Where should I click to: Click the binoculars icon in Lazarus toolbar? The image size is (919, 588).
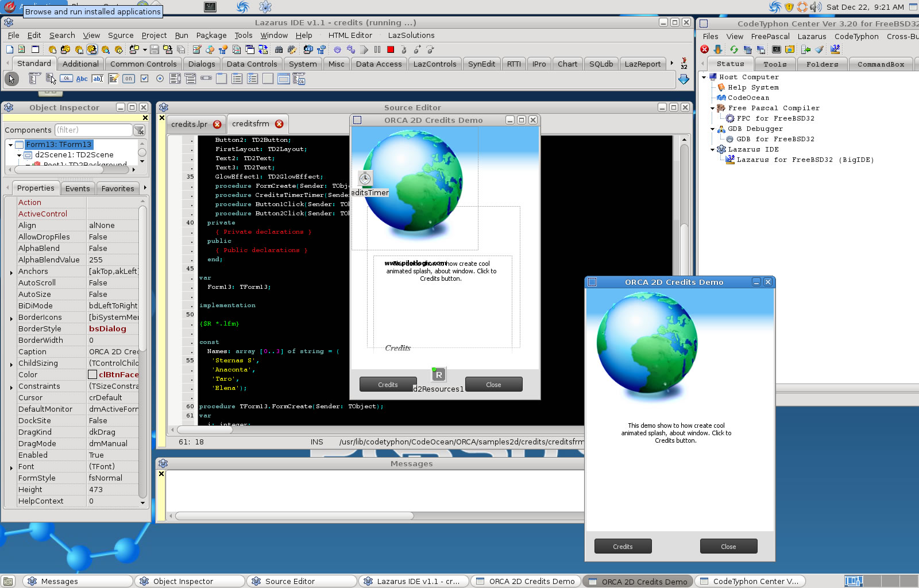pos(279,49)
